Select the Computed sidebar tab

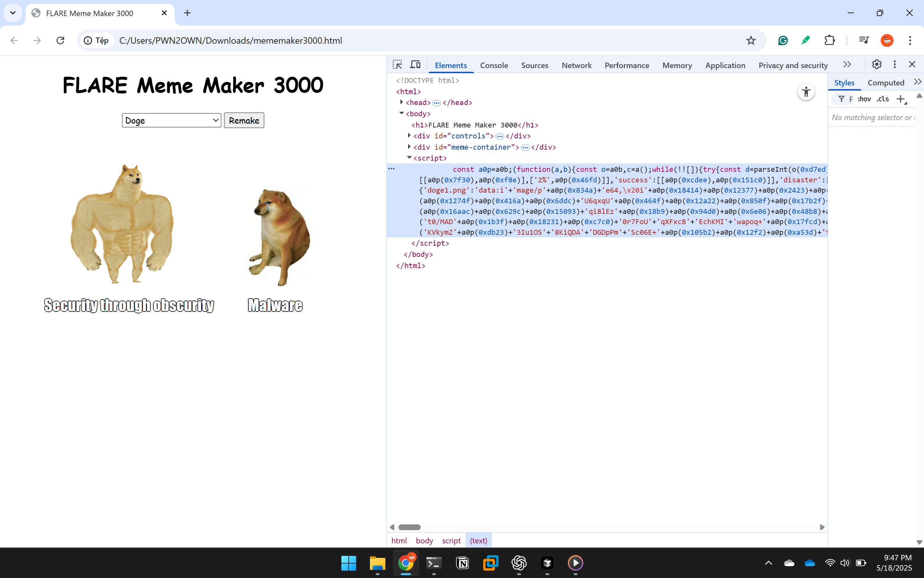886,83
